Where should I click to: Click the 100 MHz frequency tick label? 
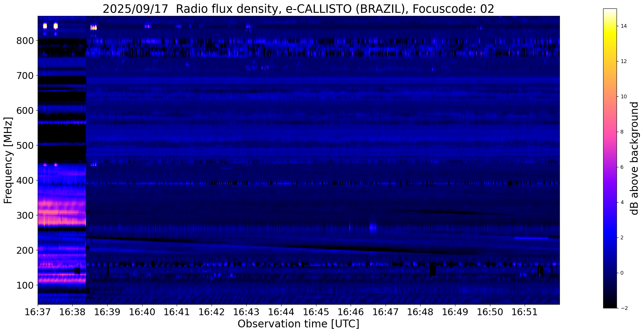tap(25, 285)
